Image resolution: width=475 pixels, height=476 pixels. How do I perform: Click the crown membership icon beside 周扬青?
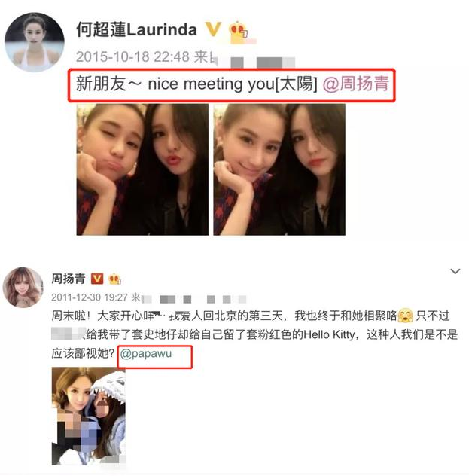pyautogui.click(x=115, y=279)
